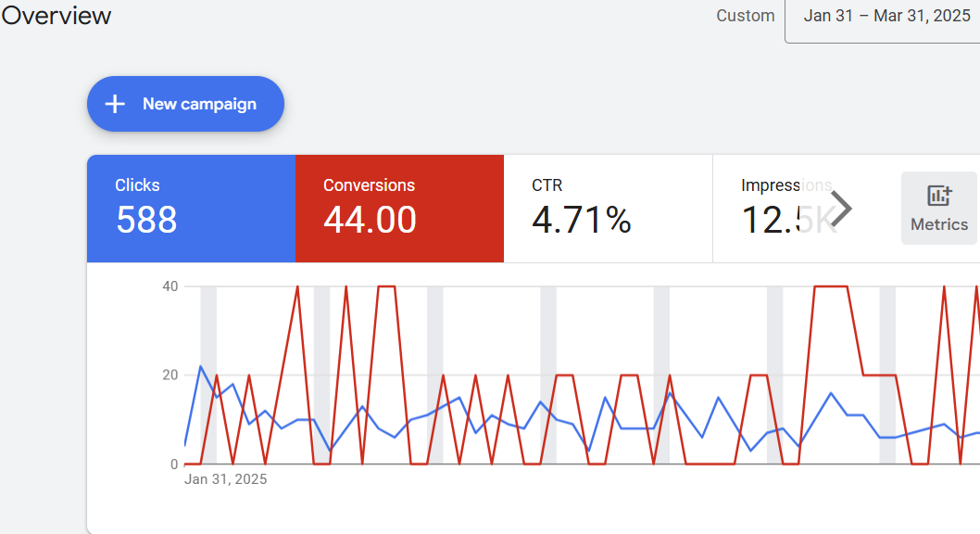Click the first red conversions peak at 40
980x534 pixels.
(x=297, y=287)
